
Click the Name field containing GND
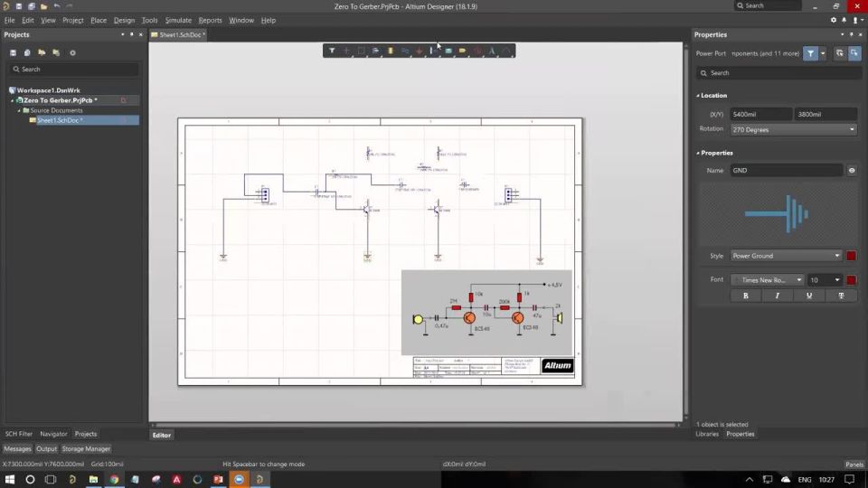(x=786, y=171)
